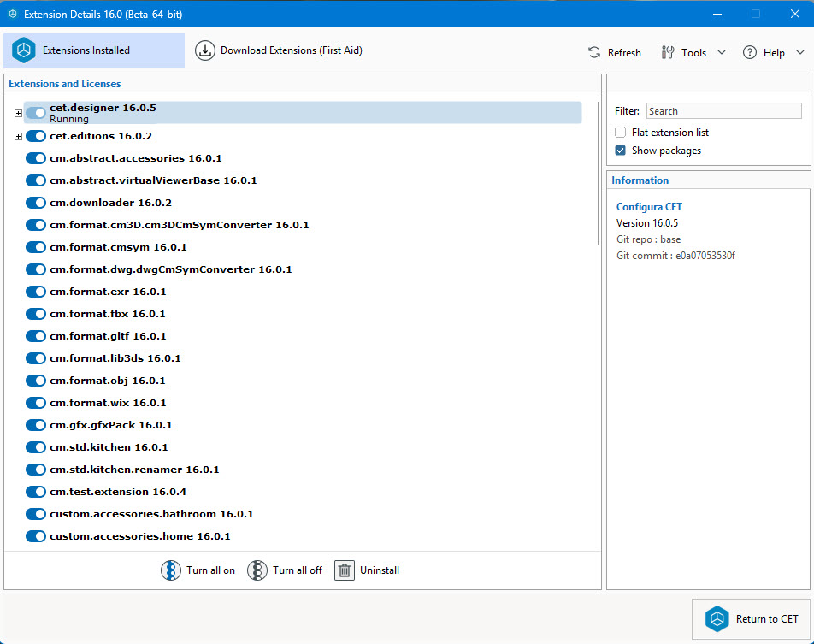Click the Return to CET text

(x=767, y=619)
